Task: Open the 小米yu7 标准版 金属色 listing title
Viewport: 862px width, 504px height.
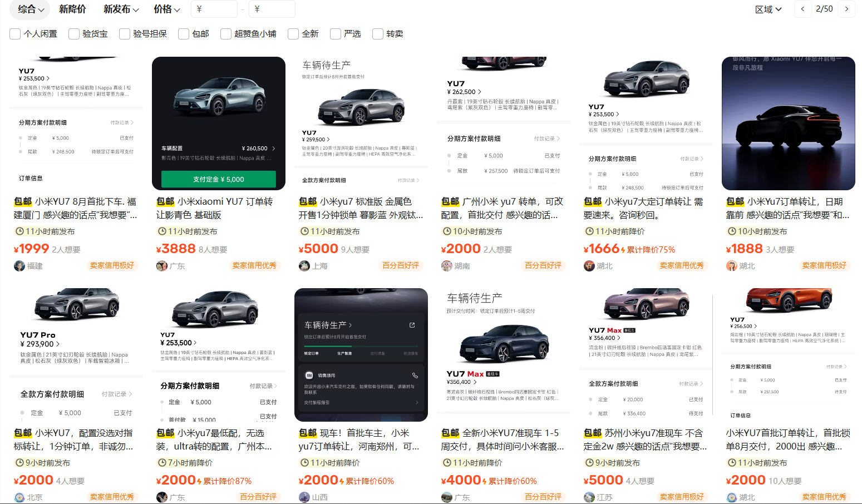Action: coord(361,208)
